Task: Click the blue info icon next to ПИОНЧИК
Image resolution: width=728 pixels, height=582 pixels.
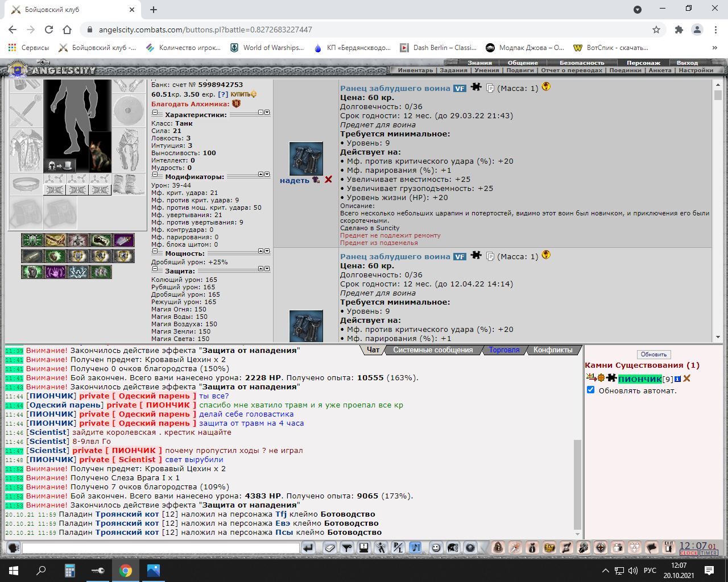Action: coord(677,379)
